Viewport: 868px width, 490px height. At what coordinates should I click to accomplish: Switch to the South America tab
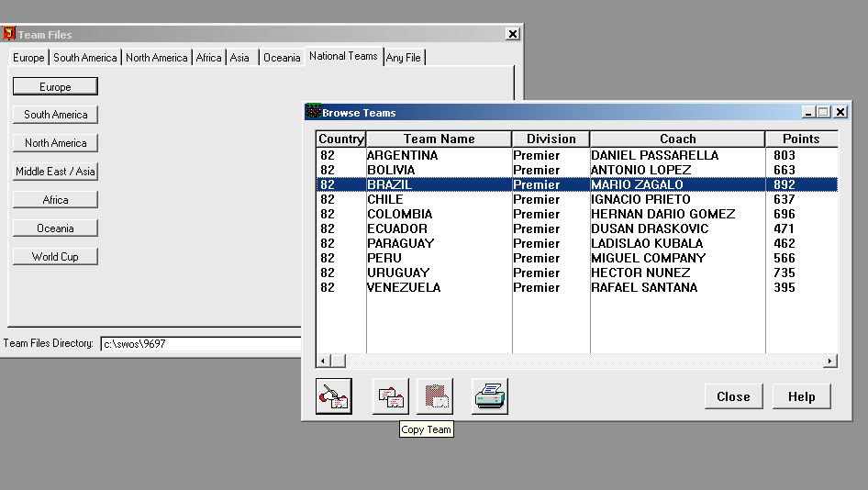click(84, 58)
